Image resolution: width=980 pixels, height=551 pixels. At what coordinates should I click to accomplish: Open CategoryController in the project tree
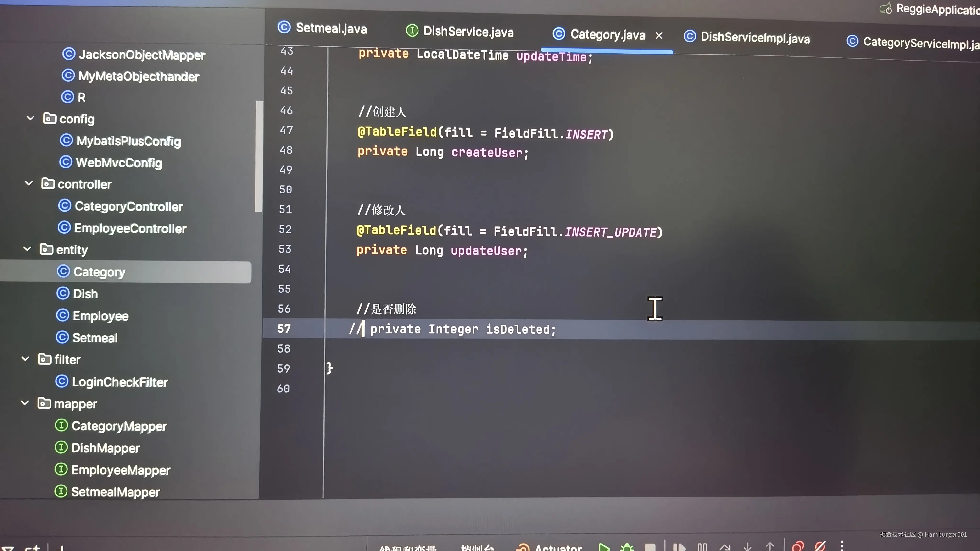point(128,206)
